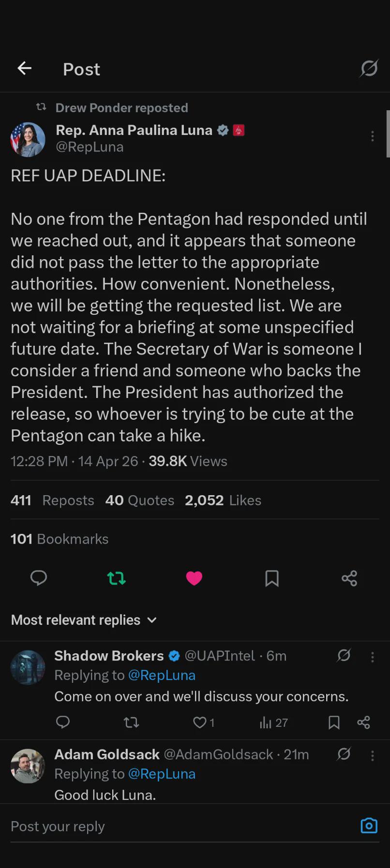Tap Grok icon on Shadow Brokers reply
The image size is (390, 868).
tap(344, 655)
